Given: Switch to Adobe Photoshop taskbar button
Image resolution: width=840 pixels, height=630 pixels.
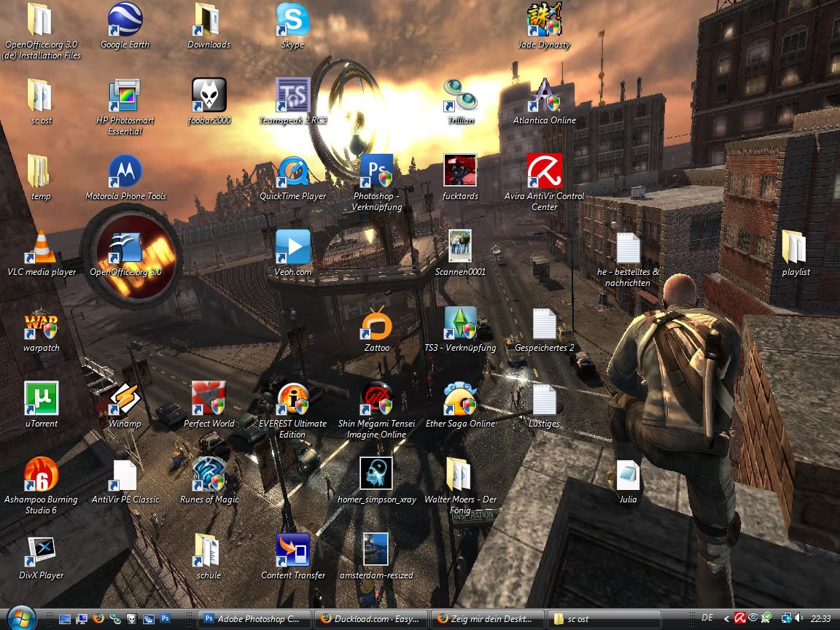Looking at the screenshot, I should tap(254, 619).
